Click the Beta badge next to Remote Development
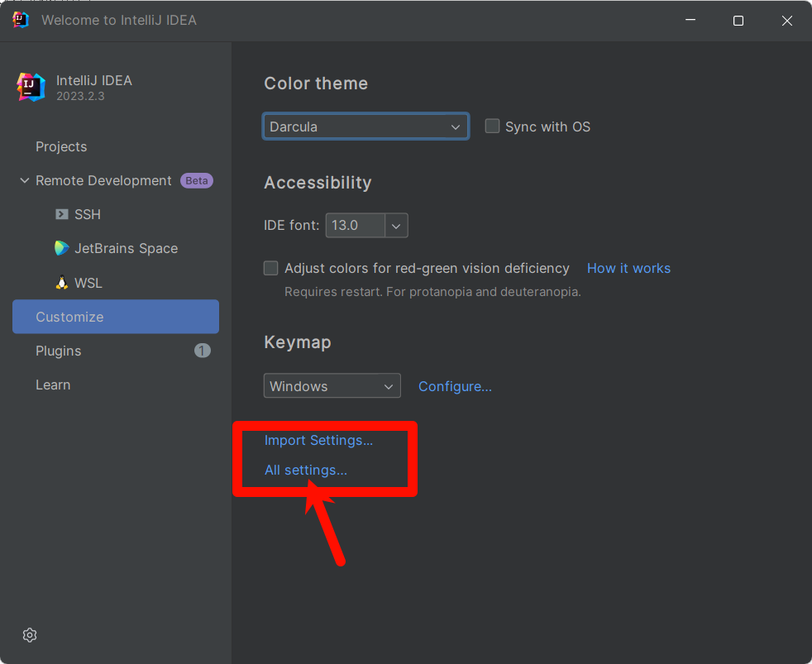This screenshot has height=664, width=812. click(x=196, y=181)
